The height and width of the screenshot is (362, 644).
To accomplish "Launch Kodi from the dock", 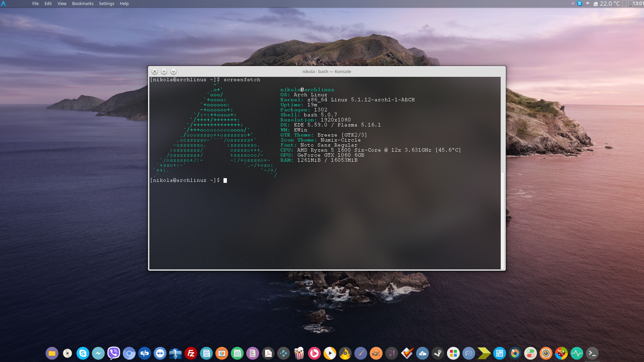I will [x=284, y=353].
